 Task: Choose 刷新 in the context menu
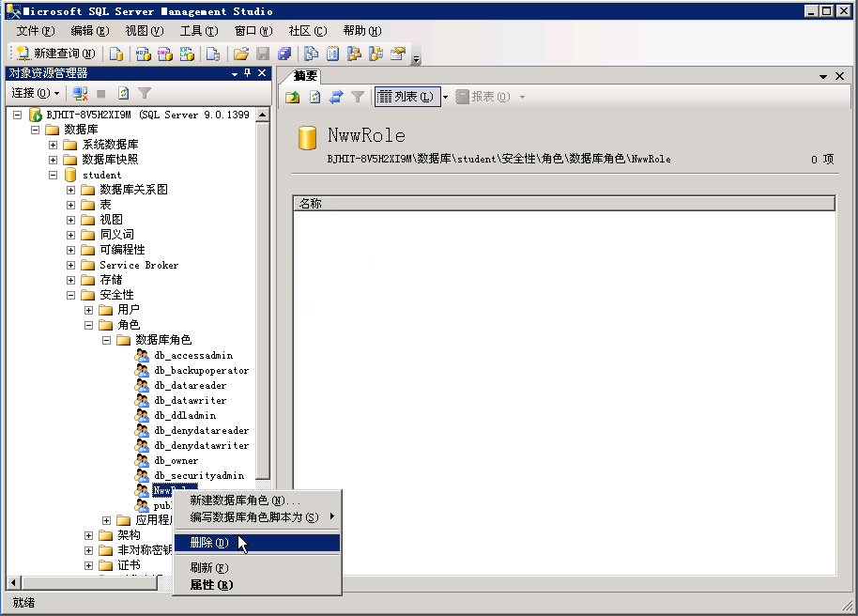click(257, 568)
